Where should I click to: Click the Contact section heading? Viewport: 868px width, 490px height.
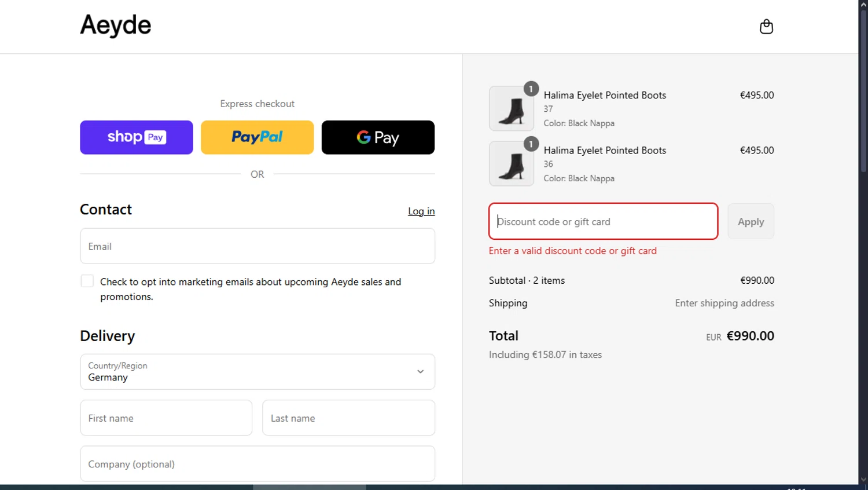pyautogui.click(x=106, y=210)
